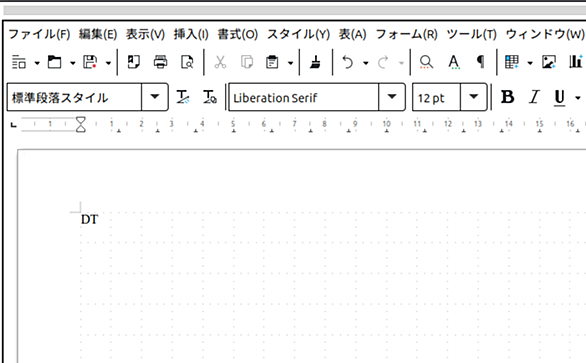Click the New Style from Selection icon
Viewport: 586px width, 363px height.
pos(210,97)
